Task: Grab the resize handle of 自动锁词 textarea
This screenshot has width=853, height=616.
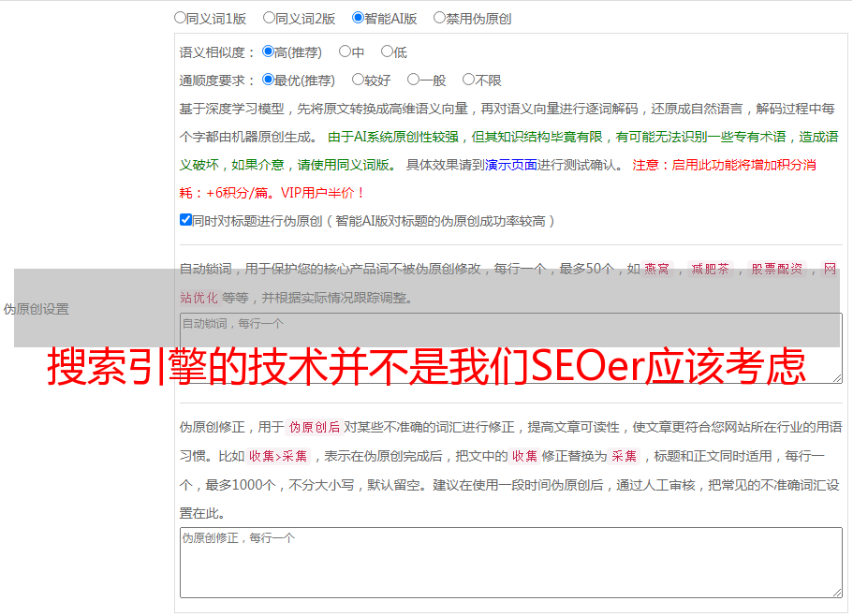Action: point(837,378)
